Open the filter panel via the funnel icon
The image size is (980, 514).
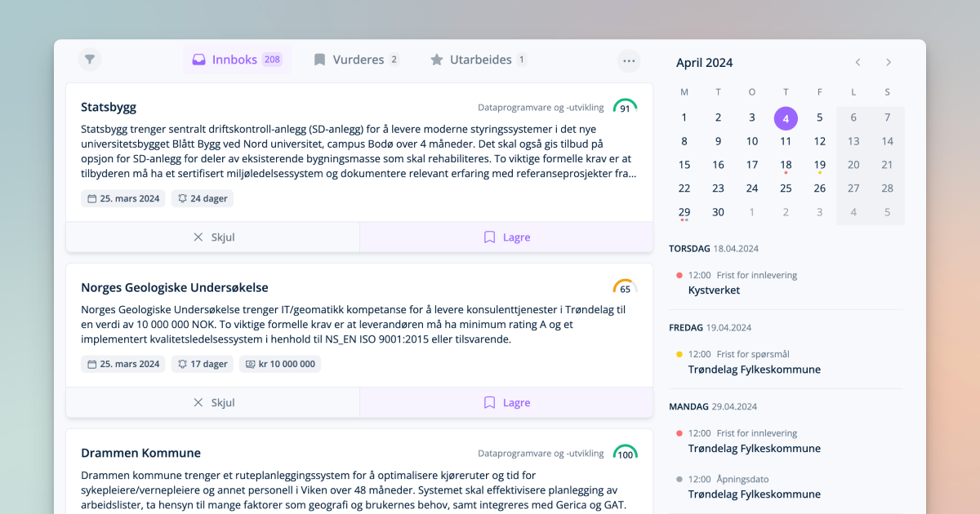(x=90, y=60)
